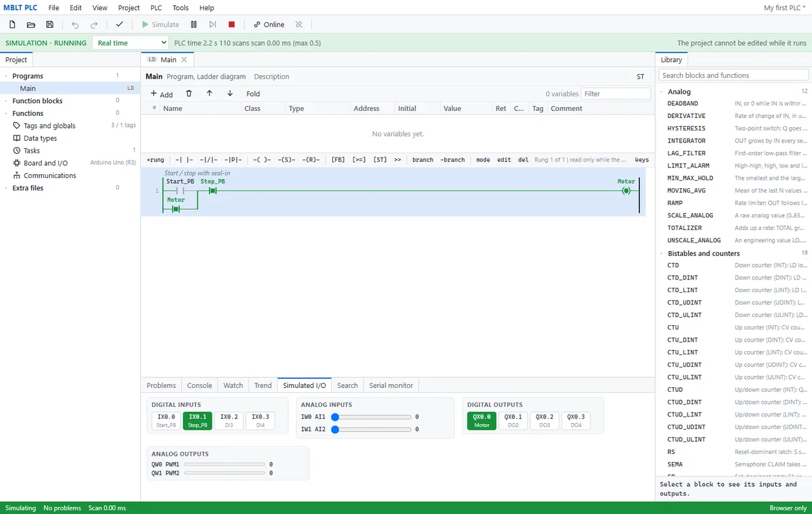Image resolution: width=812 pixels, height=514 pixels.
Task: Toggle IX0.1 Stop_PB digital input
Action: (x=197, y=421)
